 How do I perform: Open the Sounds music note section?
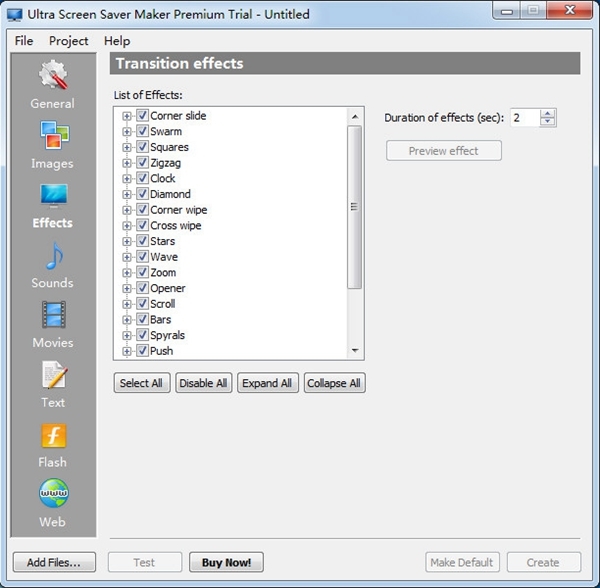[x=53, y=265]
